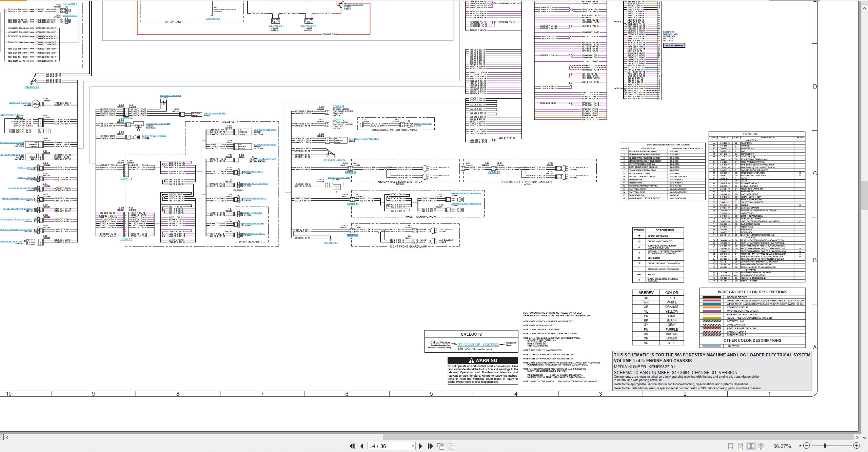The height and width of the screenshot is (452, 868).
Task: Click the CONN 15 link
Action: [x=351, y=172]
